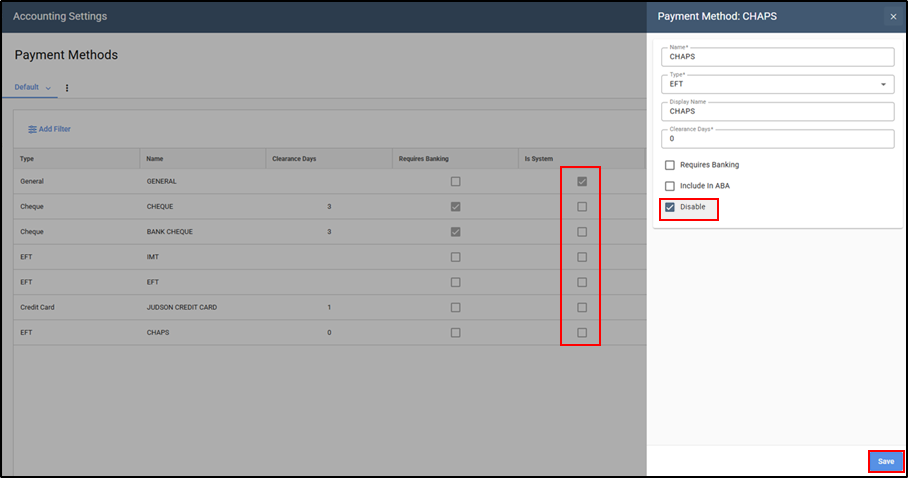Toggle Requires Banking for CHEQUE row

pyautogui.click(x=456, y=206)
